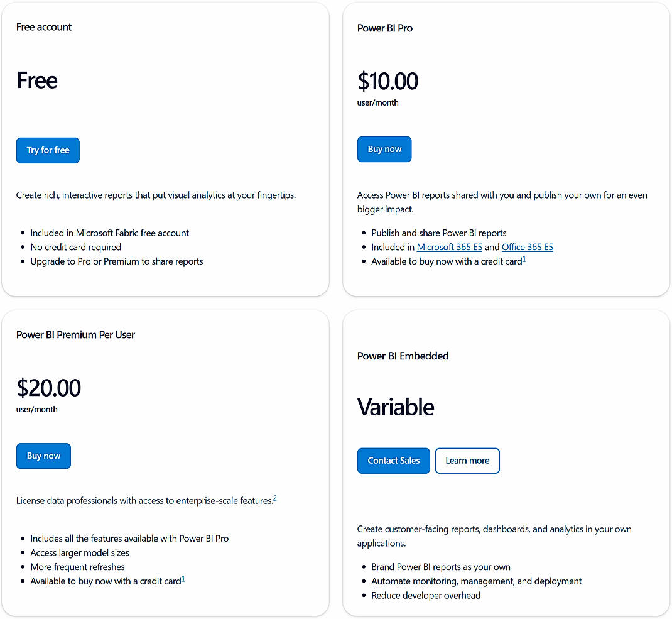Open the Office 365 E5 link

coord(528,248)
